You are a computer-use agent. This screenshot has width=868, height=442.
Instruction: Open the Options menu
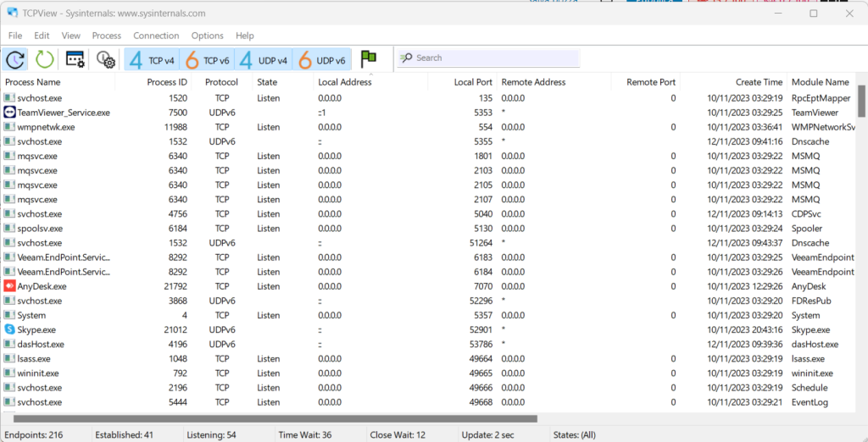[x=208, y=36]
